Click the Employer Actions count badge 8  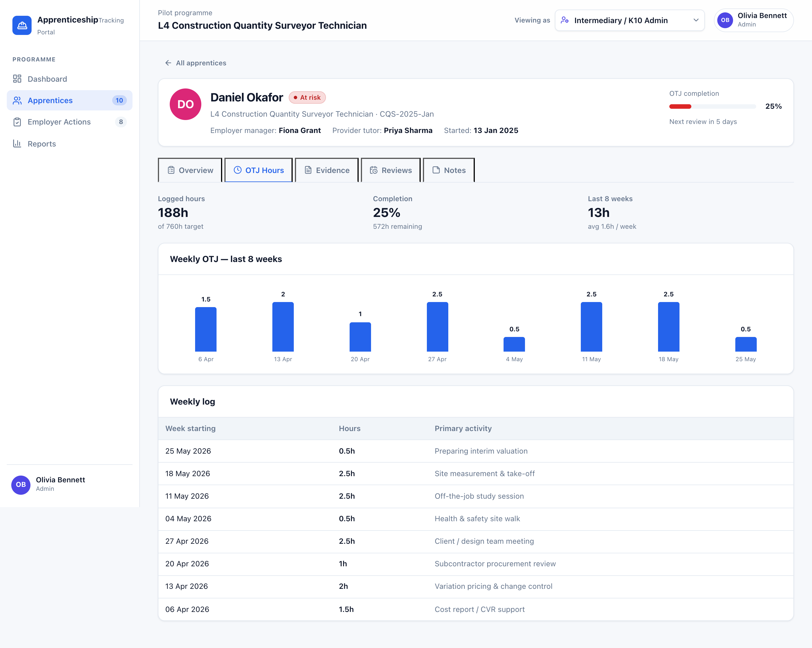[120, 122]
